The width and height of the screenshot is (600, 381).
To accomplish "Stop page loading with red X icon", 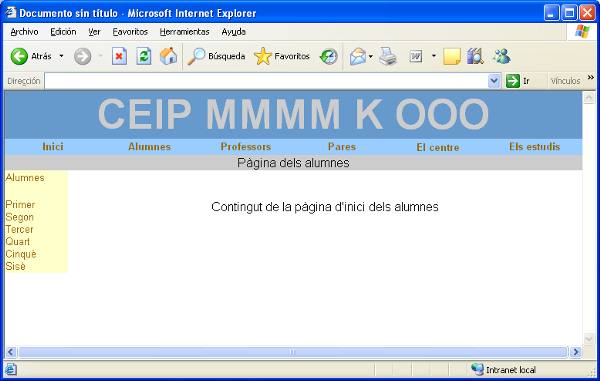I will (x=119, y=57).
